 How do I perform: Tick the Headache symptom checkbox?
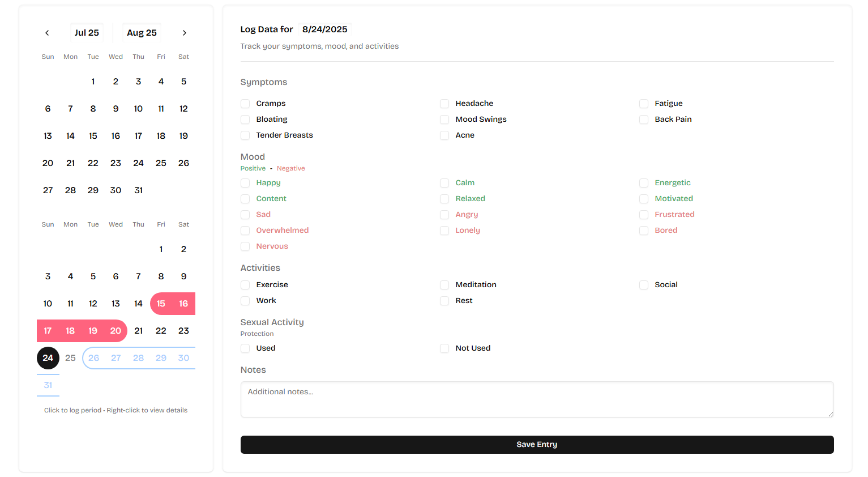444,104
